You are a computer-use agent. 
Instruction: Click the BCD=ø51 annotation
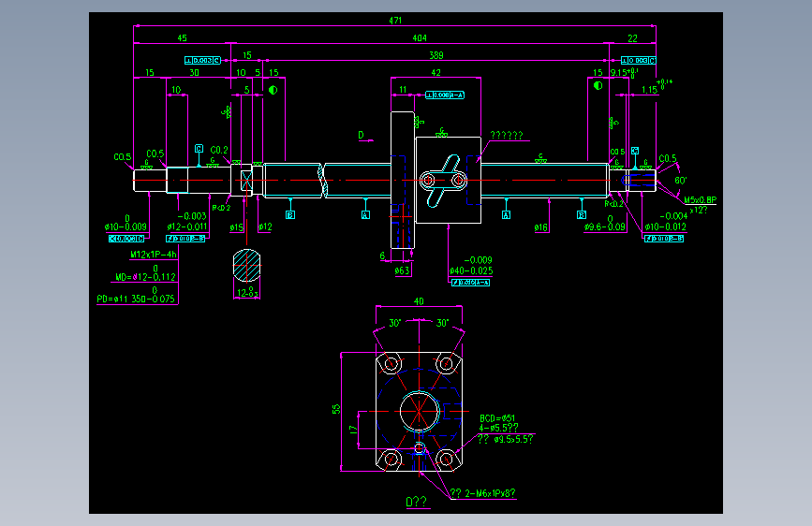point(497,418)
